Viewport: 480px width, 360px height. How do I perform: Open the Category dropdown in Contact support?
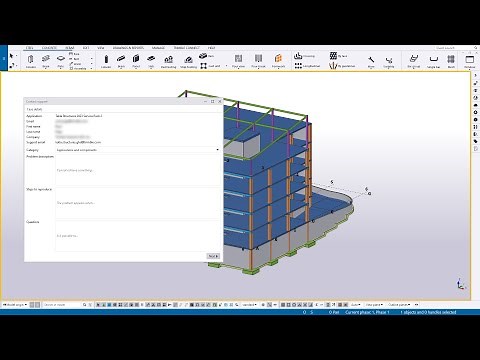138,150
